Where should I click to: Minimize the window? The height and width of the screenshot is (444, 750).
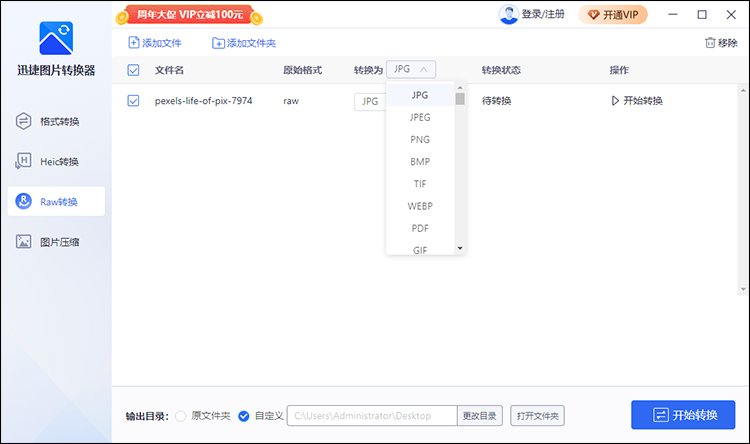pos(673,15)
